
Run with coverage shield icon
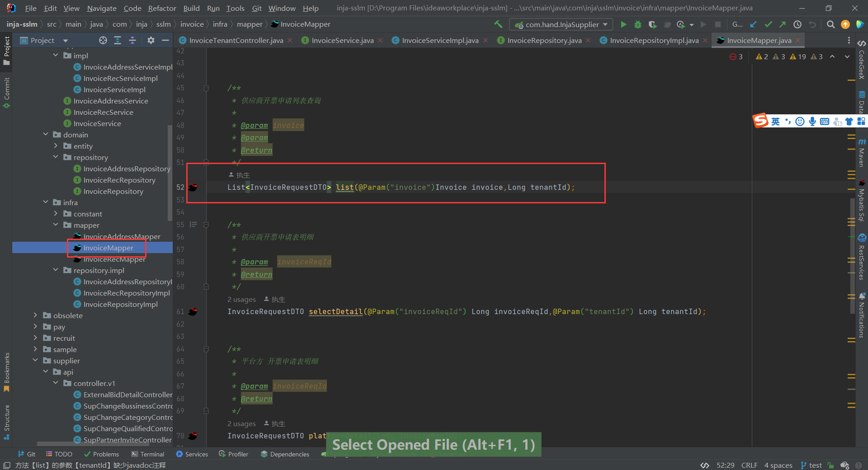[652, 24]
